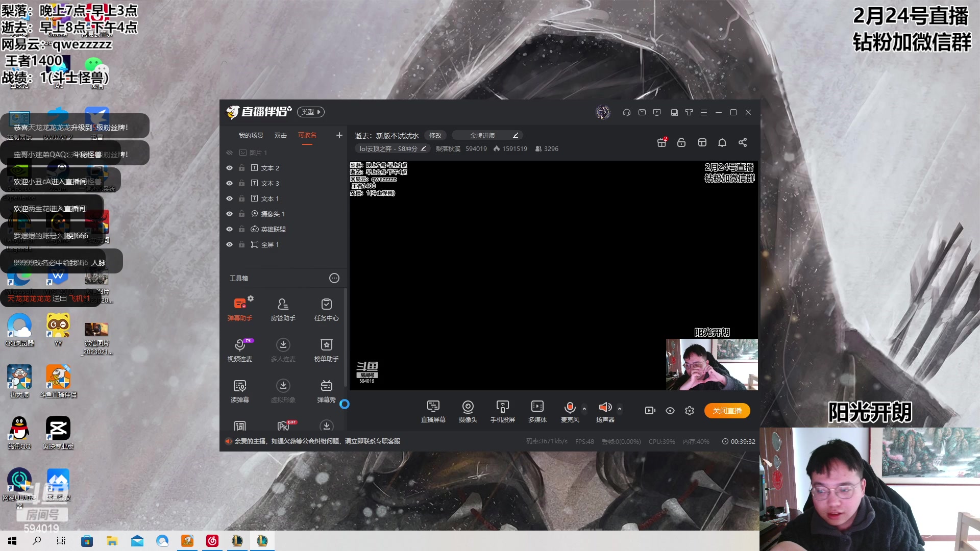Edit the 金牌讲师 tag field
The image size is (980, 551).
tap(487, 135)
